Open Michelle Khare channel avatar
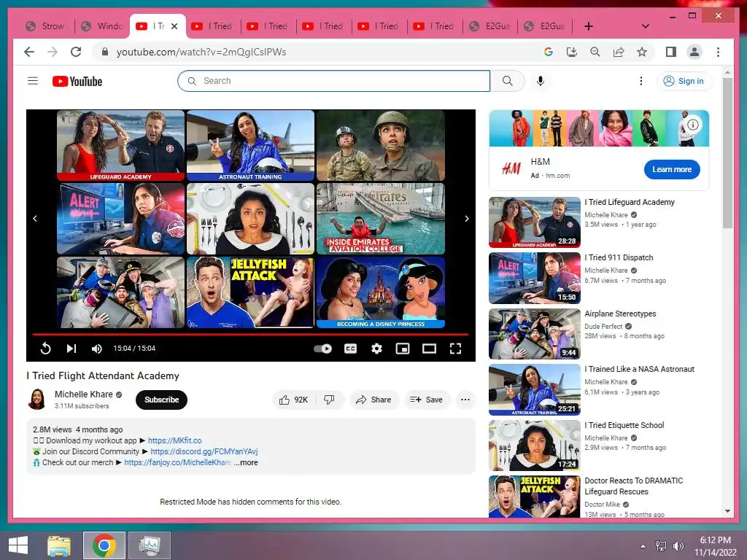The width and height of the screenshot is (747, 560). [x=37, y=399]
